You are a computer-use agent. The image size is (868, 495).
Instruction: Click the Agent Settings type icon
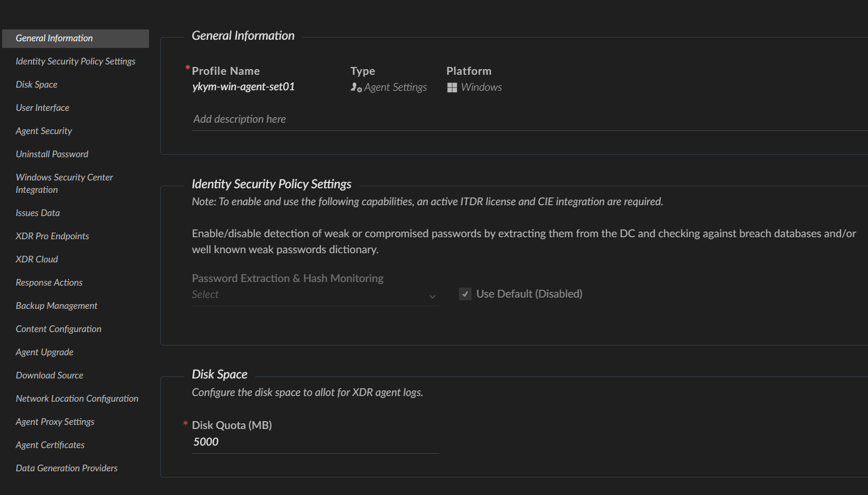click(x=356, y=88)
